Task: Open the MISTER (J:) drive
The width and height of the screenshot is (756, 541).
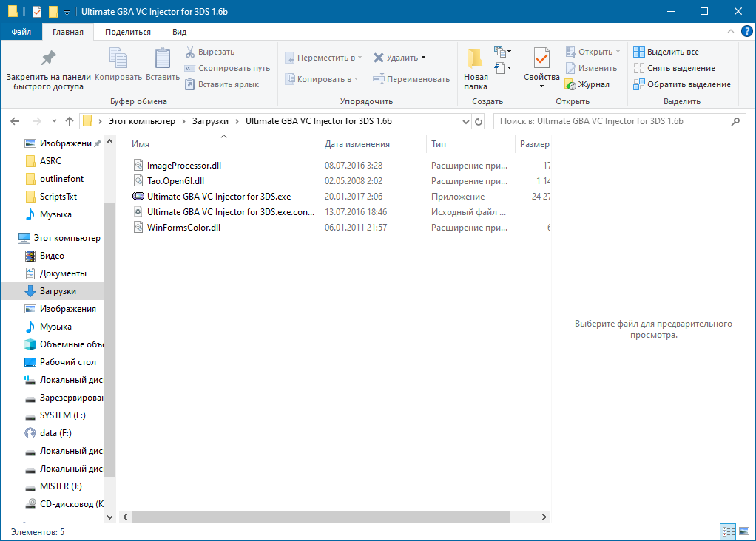Action: [61, 486]
